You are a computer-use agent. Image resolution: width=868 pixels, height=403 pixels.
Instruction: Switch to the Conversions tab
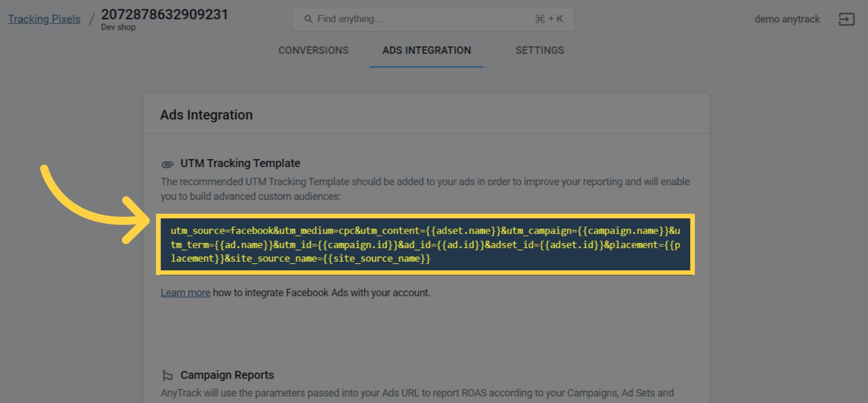[313, 50]
